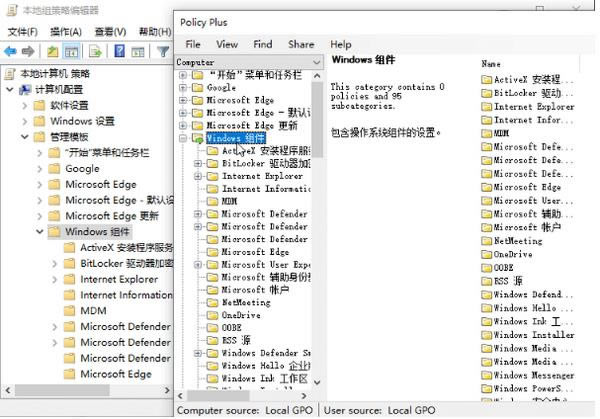Image resolution: width=600 pixels, height=419 pixels.
Task: Select Windows 组件 in the Policy Plus tree
Action: tap(235, 138)
